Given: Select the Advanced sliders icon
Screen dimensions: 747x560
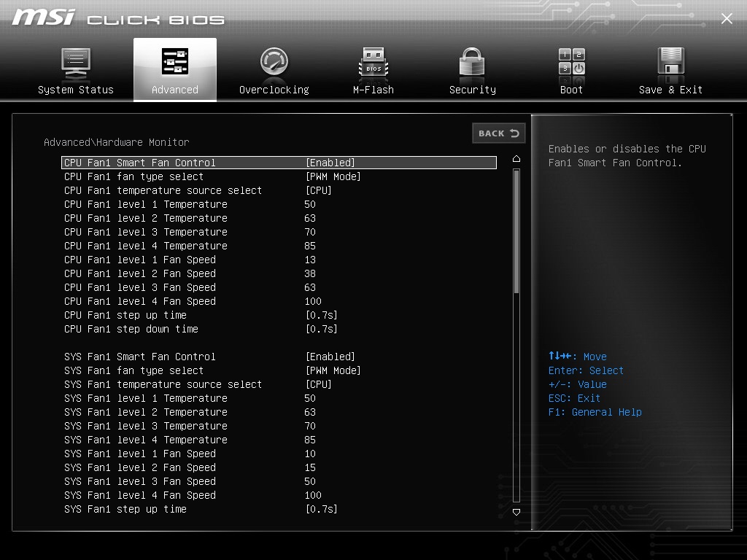Looking at the screenshot, I should (x=175, y=61).
